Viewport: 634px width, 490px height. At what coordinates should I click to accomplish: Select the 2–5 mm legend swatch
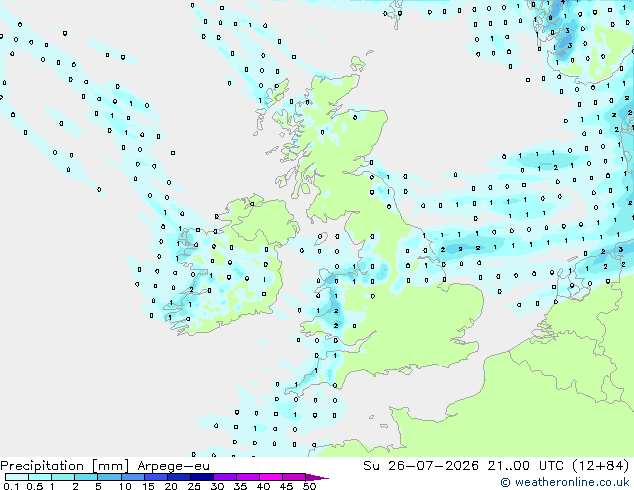click(x=86, y=477)
